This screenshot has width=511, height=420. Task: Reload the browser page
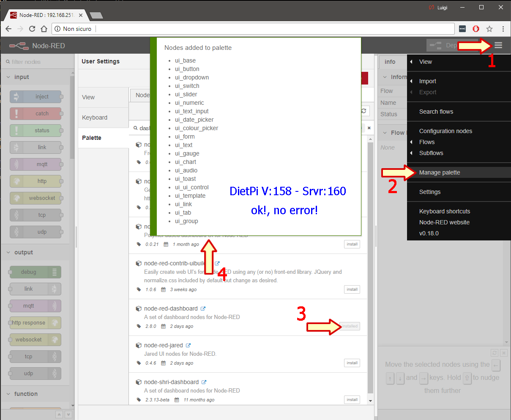click(32, 29)
